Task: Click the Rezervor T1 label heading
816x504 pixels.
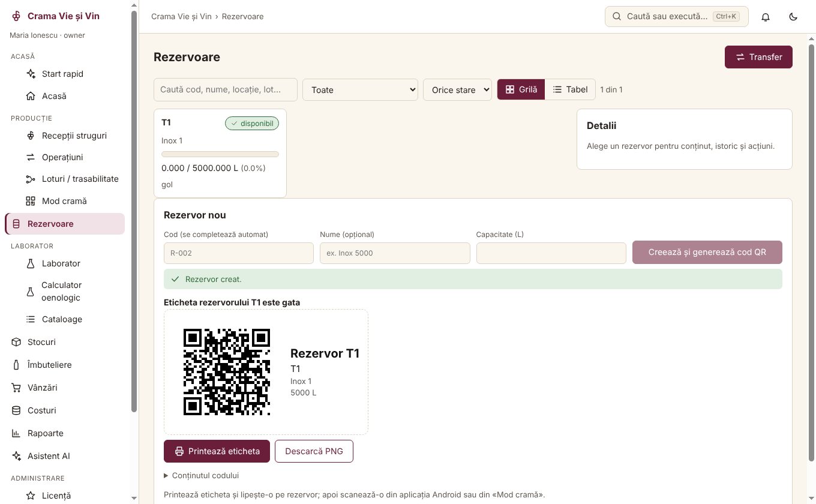Action: 325,353
